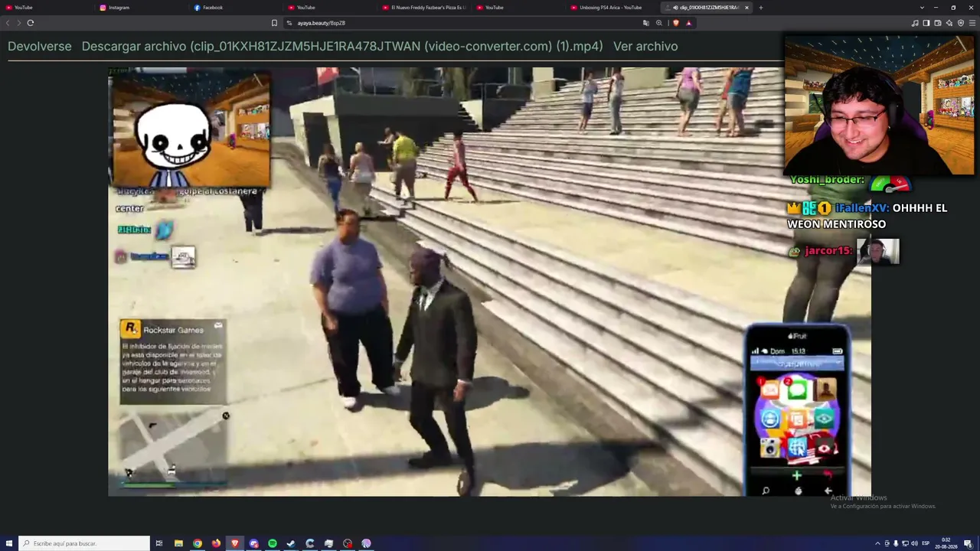Switch to the Unboxing PS4 Arica YouTube tab

[x=612, y=8]
